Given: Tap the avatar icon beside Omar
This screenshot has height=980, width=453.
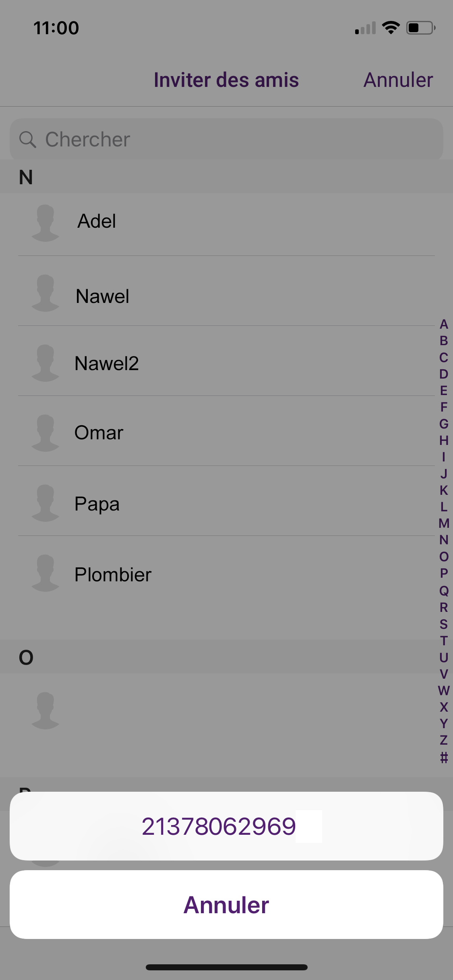Looking at the screenshot, I should coord(46,432).
